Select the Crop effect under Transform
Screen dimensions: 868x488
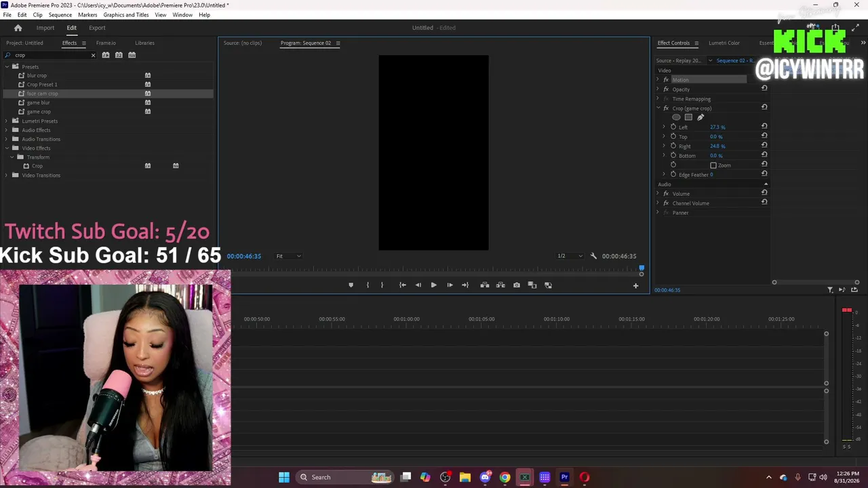point(37,166)
